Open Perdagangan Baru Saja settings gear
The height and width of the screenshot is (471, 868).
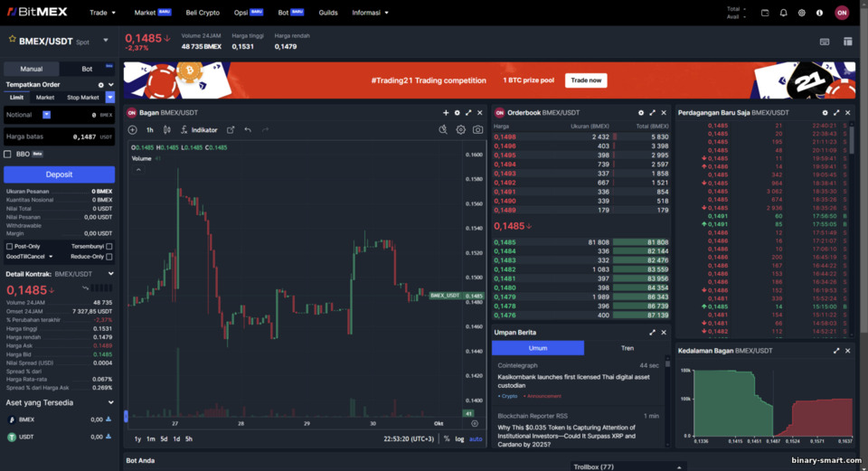[x=825, y=113]
